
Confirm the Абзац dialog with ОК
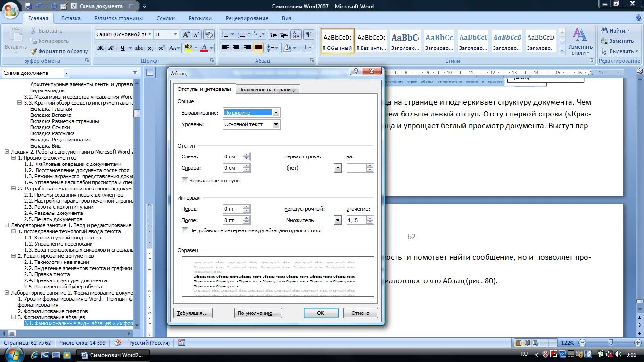(321, 313)
